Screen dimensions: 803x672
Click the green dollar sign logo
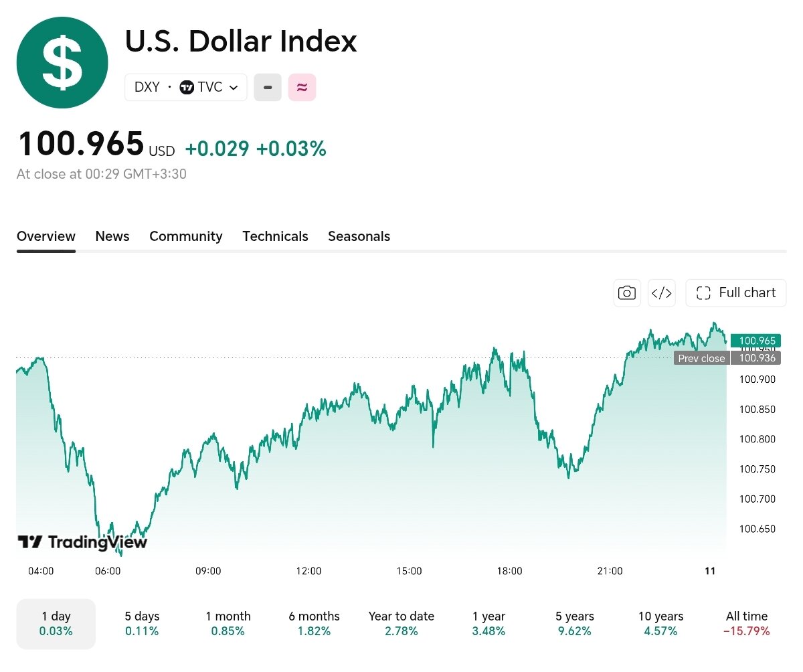coord(62,62)
